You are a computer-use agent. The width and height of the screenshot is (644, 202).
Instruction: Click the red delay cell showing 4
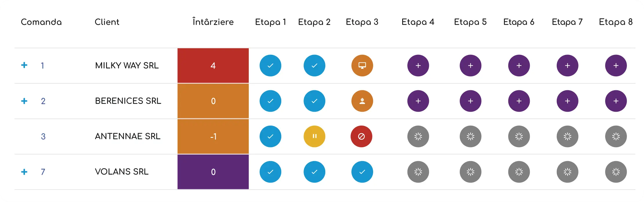pos(213,66)
